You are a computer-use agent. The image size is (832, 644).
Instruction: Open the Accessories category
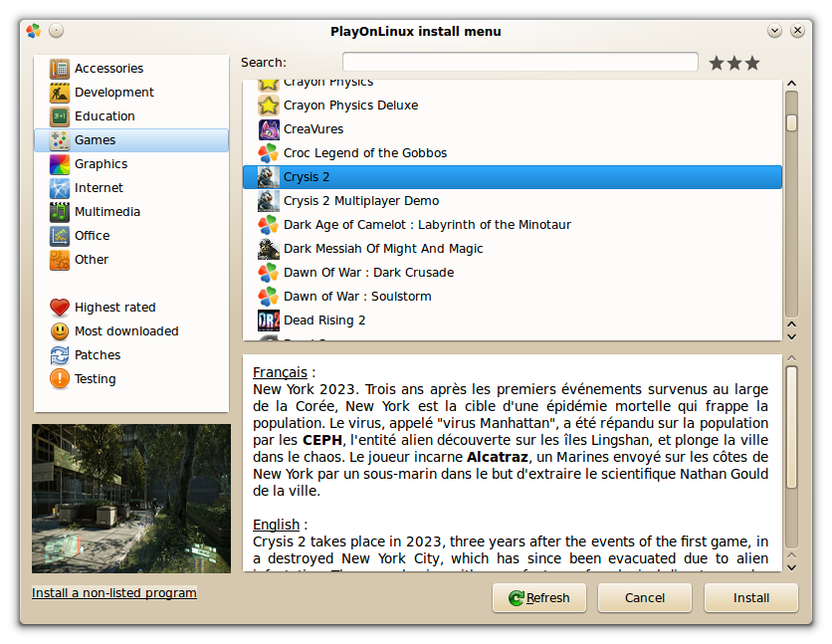click(x=131, y=69)
